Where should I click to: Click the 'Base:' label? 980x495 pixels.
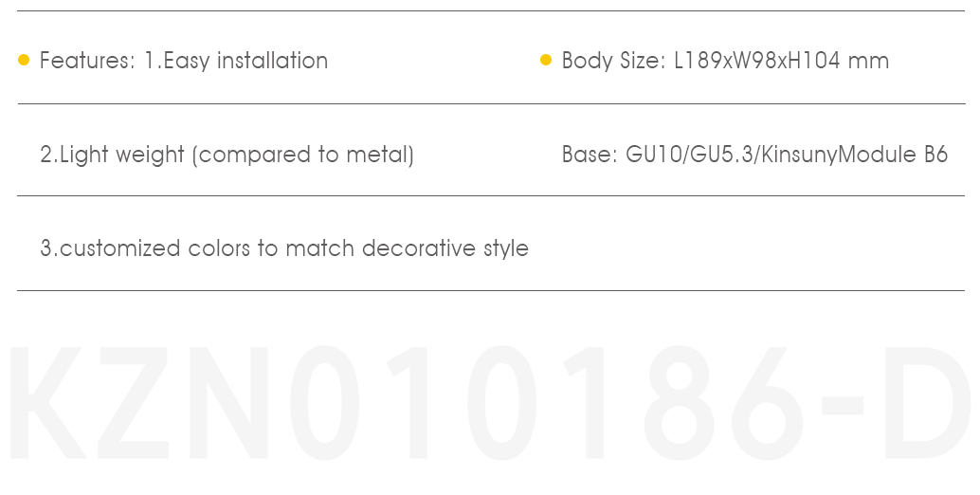click(x=590, y=154)
